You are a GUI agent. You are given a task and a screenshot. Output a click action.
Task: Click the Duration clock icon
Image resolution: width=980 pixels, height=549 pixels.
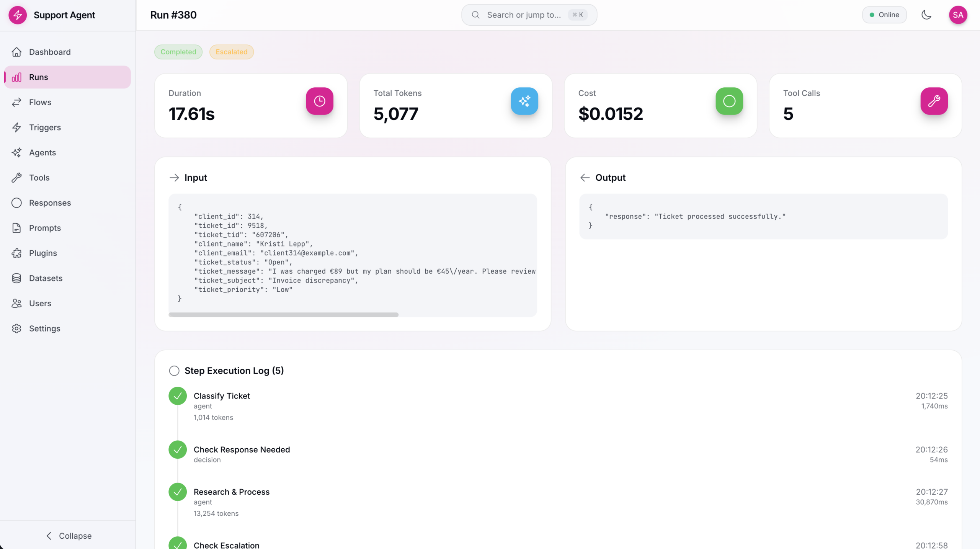(x=320, y=101)
